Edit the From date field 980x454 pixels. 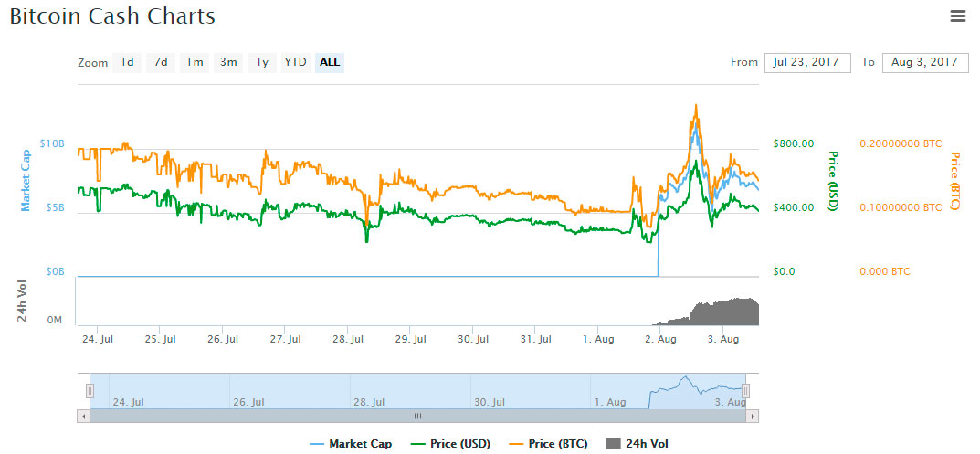click(807, 62)
